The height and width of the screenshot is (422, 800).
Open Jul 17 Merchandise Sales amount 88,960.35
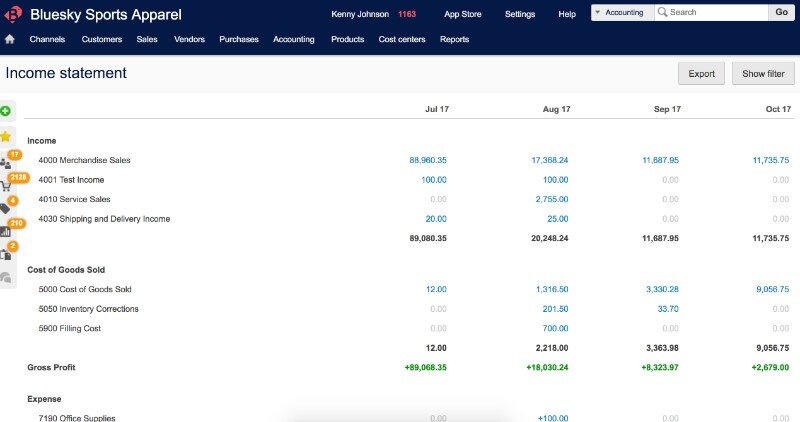pyautogui.click(x=428, y=160)
